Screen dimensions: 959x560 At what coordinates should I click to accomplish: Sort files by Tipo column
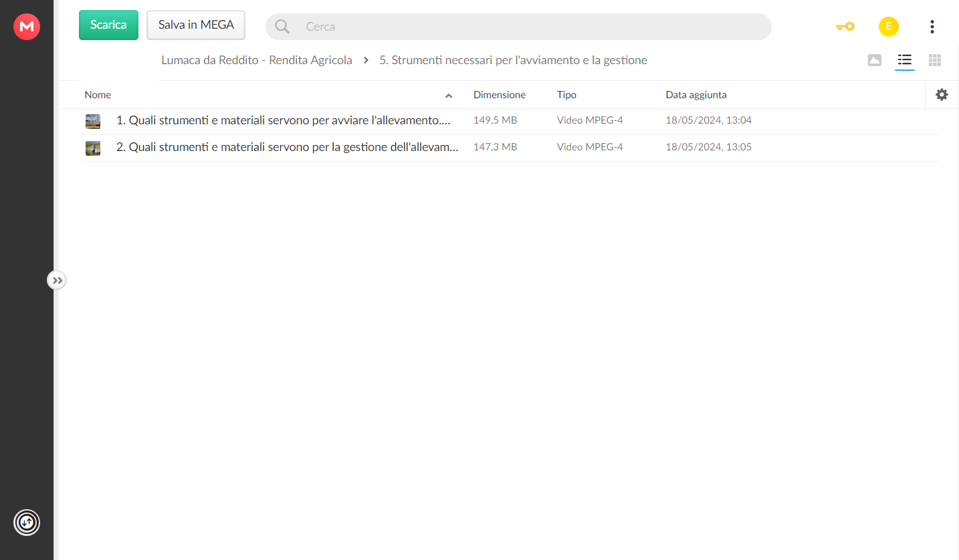566,95
